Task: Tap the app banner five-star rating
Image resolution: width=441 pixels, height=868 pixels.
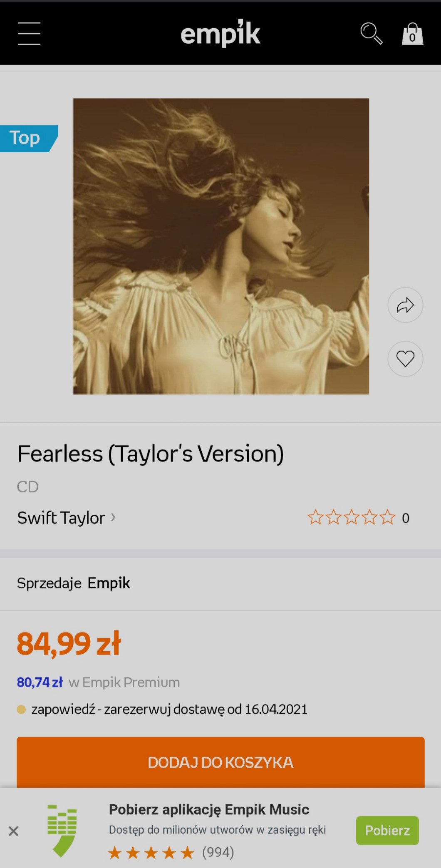Action: click(151, 853)
